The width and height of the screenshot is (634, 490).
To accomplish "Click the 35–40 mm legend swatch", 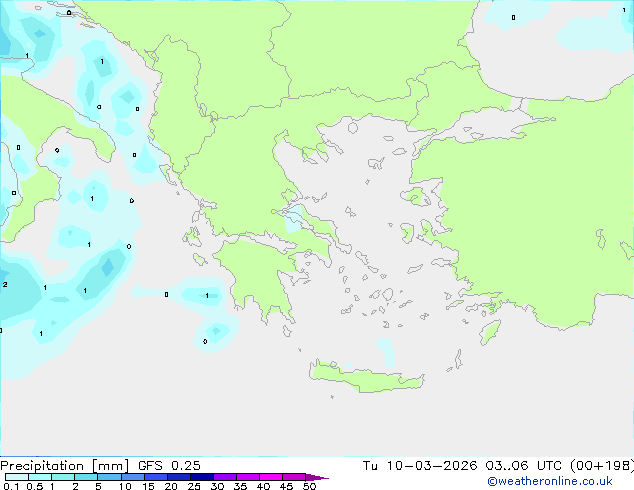I will pos(247,477).
